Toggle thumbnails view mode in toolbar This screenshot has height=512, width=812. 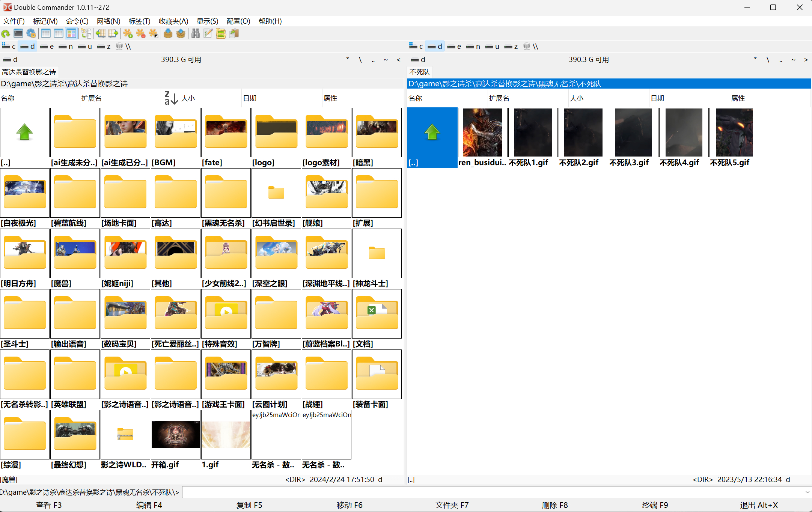pos(71,34)
